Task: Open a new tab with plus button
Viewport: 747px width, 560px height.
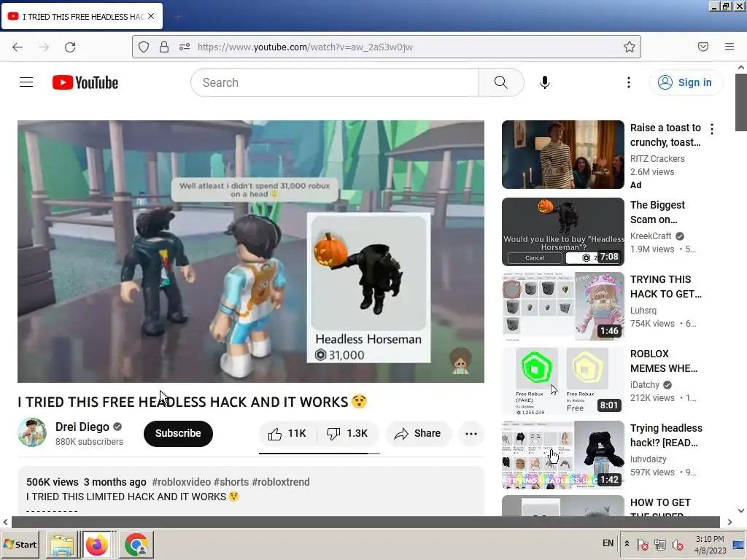Action: [x=178, y=17]
